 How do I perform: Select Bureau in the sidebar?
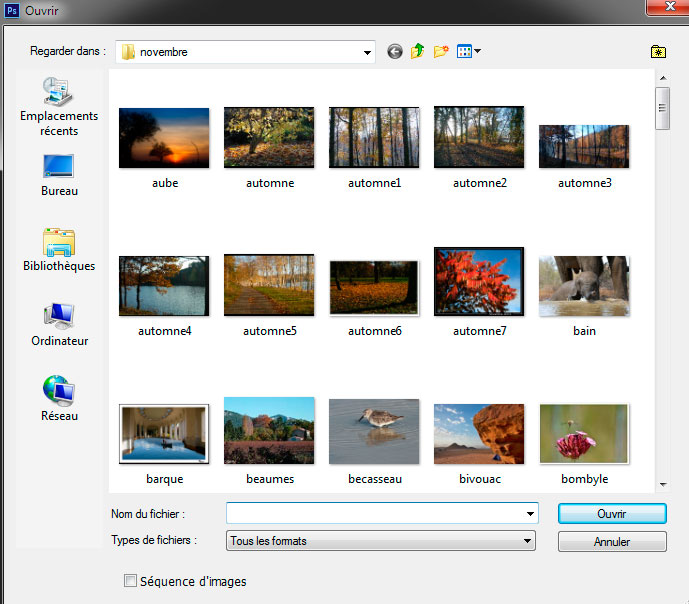pos(59,175)
